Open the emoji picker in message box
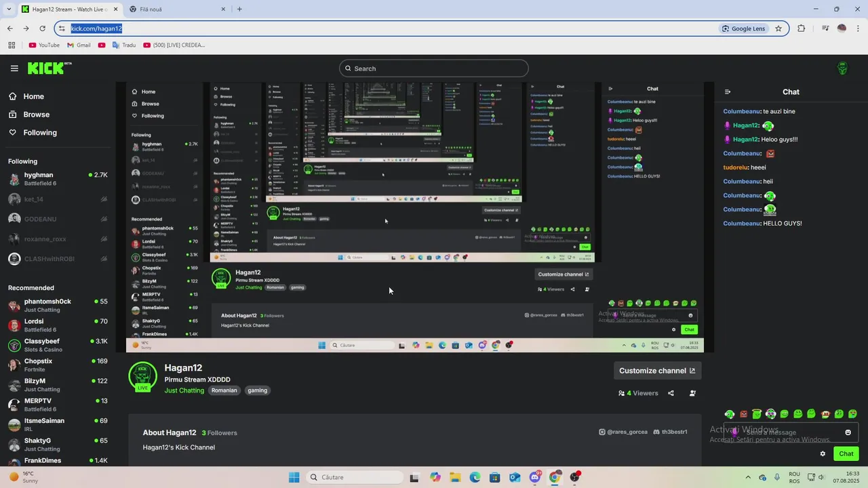The width and height of the screenshot is (868, 488). click(x=848, y=432)
